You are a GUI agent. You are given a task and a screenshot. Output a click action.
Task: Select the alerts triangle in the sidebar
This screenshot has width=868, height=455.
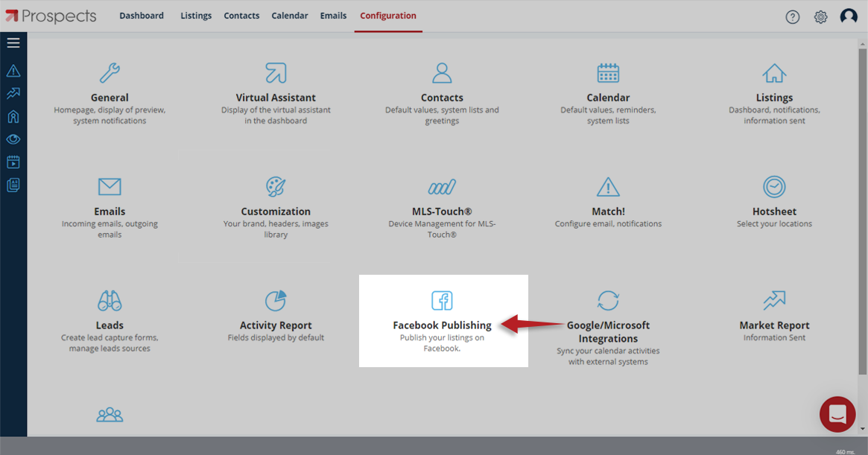13,70
